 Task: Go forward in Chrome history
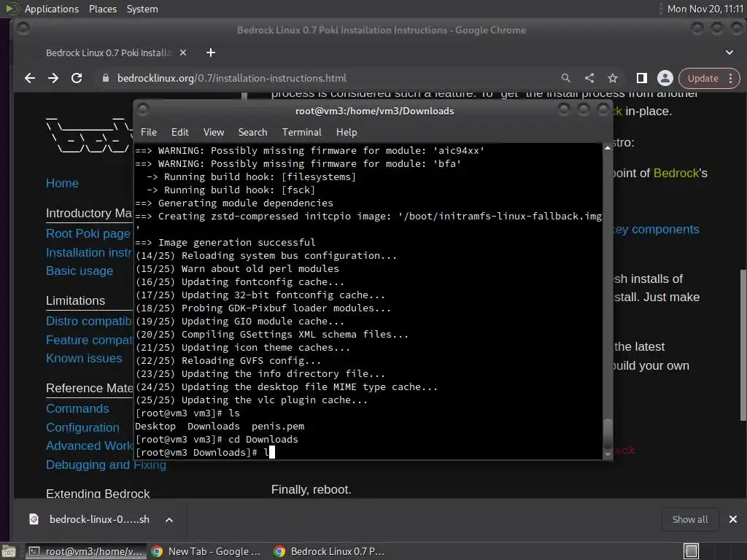click(x=53, y=78)
